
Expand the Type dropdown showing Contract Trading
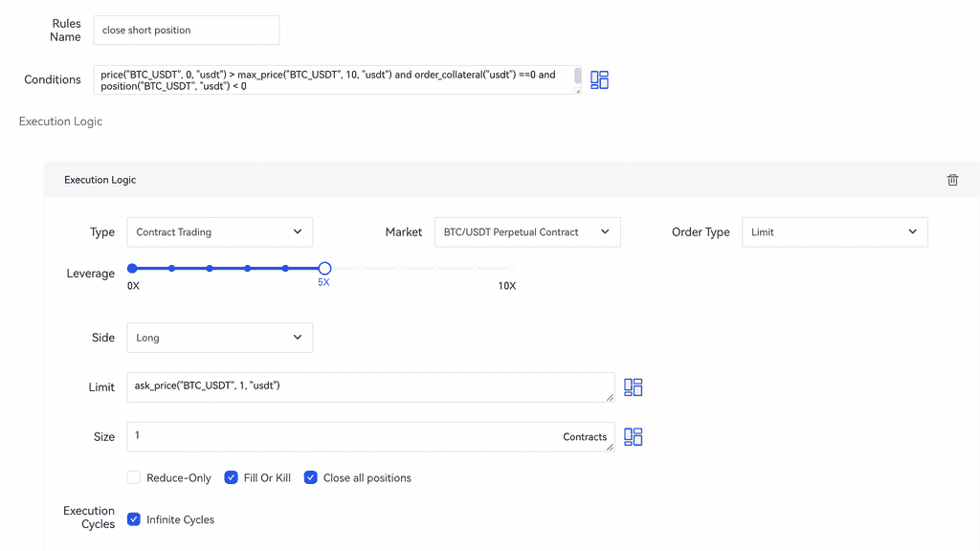(219, 232)
